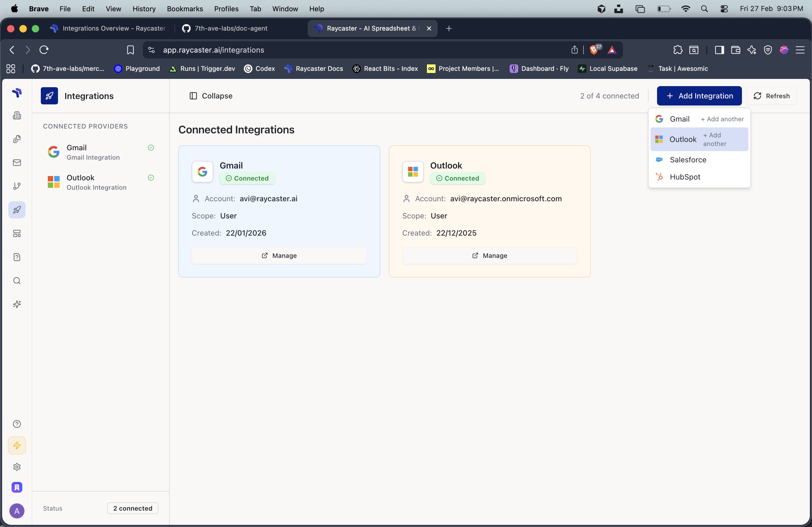
Task: Click the Outlook connected status check in sidebar
Action: coord(151,178)
